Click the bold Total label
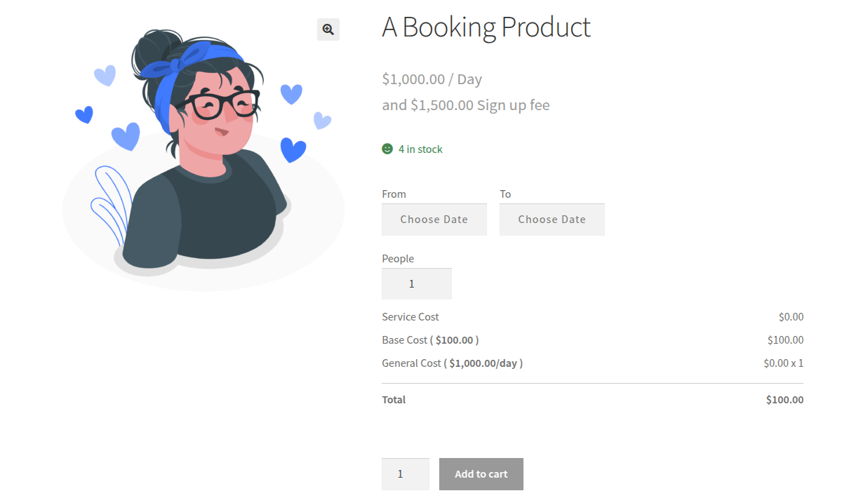This screenshot has height=498, width=868. [394, 400]
